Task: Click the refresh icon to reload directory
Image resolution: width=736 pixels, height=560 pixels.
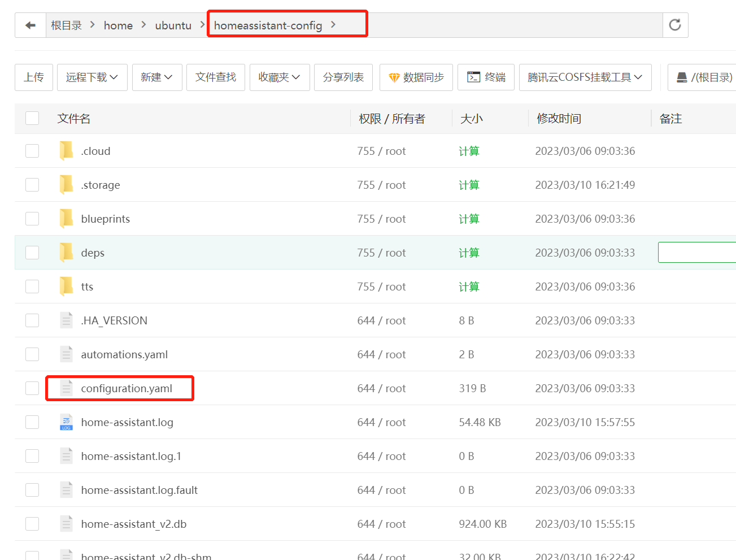Action: pyautogui.click(x=675, y=25)
